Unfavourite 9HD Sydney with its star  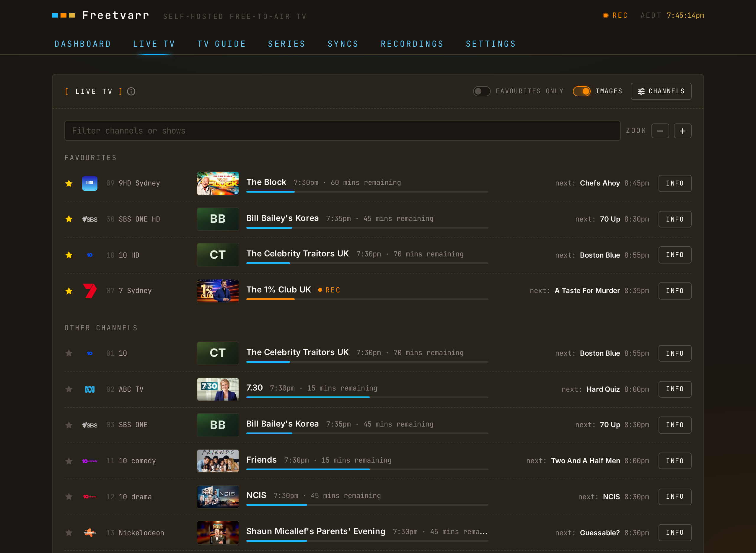pyautogui.click(x=69, y=183)
